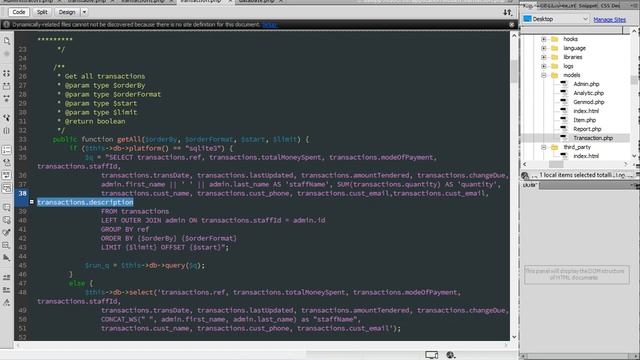
Task: Toggle Highlight Invalid Code option
Action: [7, 162]
